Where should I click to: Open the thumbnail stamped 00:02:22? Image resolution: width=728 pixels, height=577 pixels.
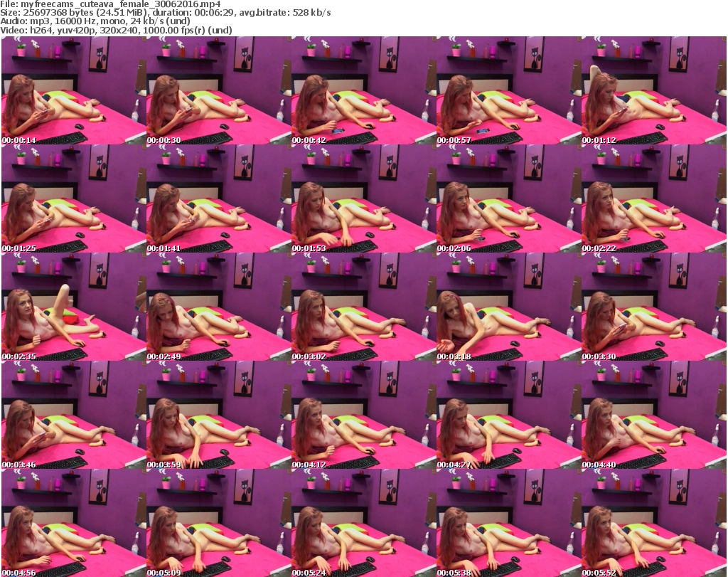pyautogui.click(x=654, y=198)
